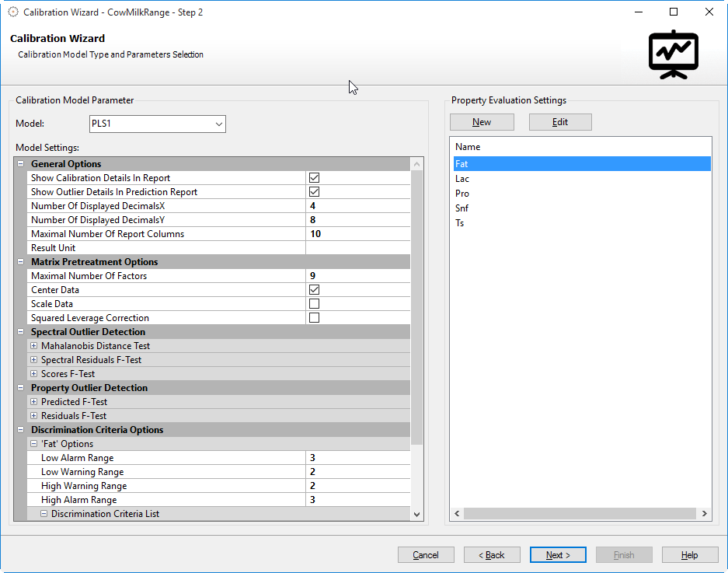The width and height of the screenshot is (728, 573).
Task: Click the Edit property button
Action: [x=560, y=122]
